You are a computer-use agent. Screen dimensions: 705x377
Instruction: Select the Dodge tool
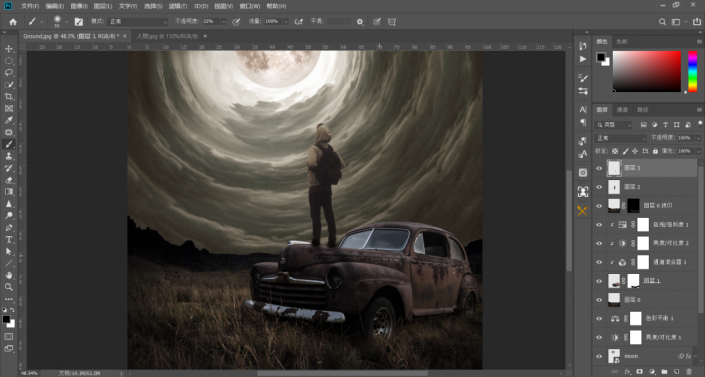pos(9,215)
